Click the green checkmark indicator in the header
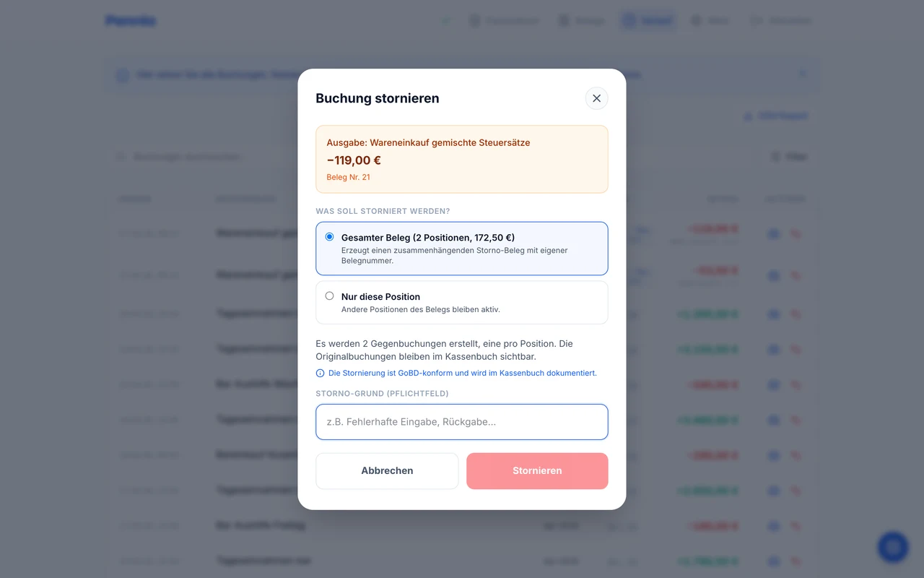This screenshot has height=578, width=924. click(x=445, y=20)
